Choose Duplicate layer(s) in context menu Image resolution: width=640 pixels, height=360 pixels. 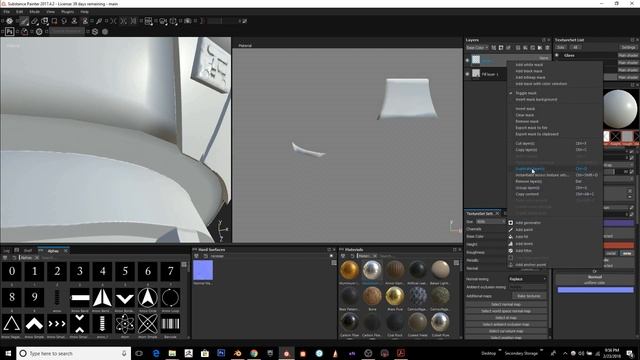tap(529, 169)
